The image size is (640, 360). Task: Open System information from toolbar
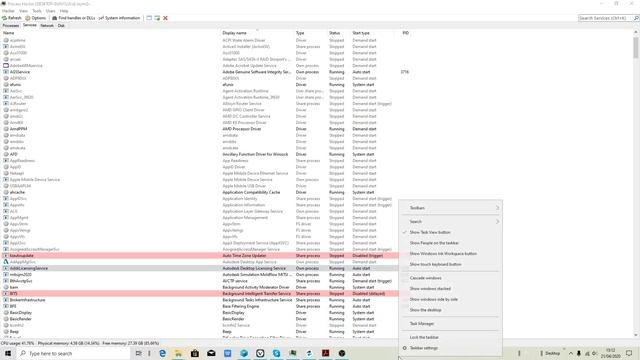(119, 18)
